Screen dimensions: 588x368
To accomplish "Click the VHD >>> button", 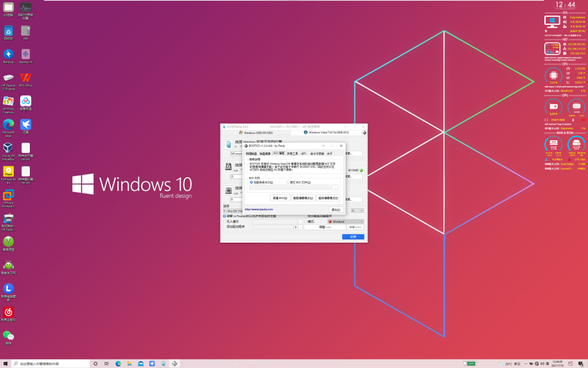I will click(355, 227).
